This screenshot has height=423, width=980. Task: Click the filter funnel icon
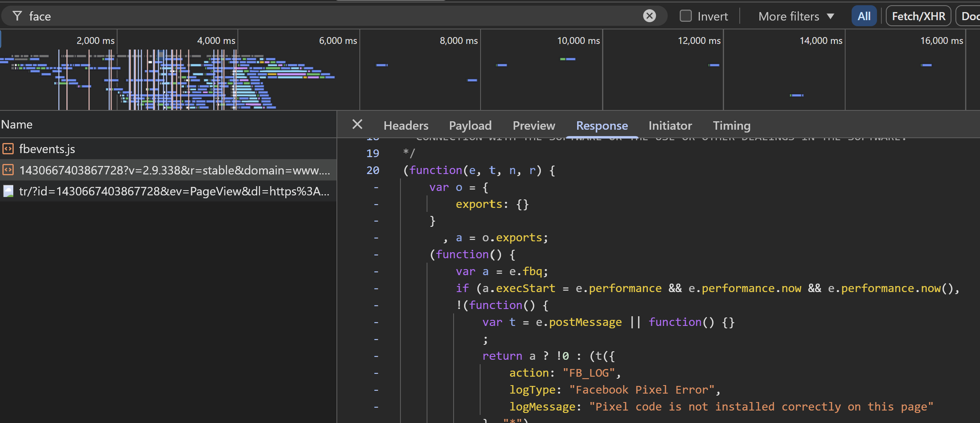coord(17,16)
